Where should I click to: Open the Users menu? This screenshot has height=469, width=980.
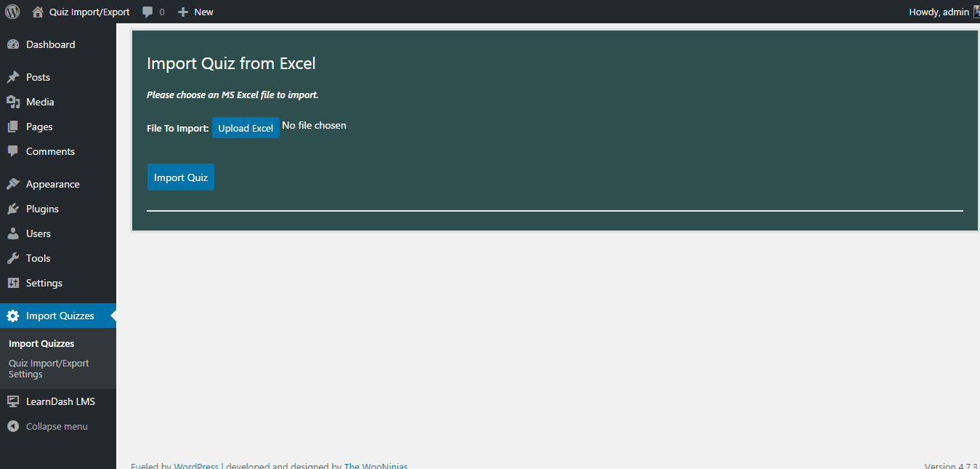[x=39, y=233]
